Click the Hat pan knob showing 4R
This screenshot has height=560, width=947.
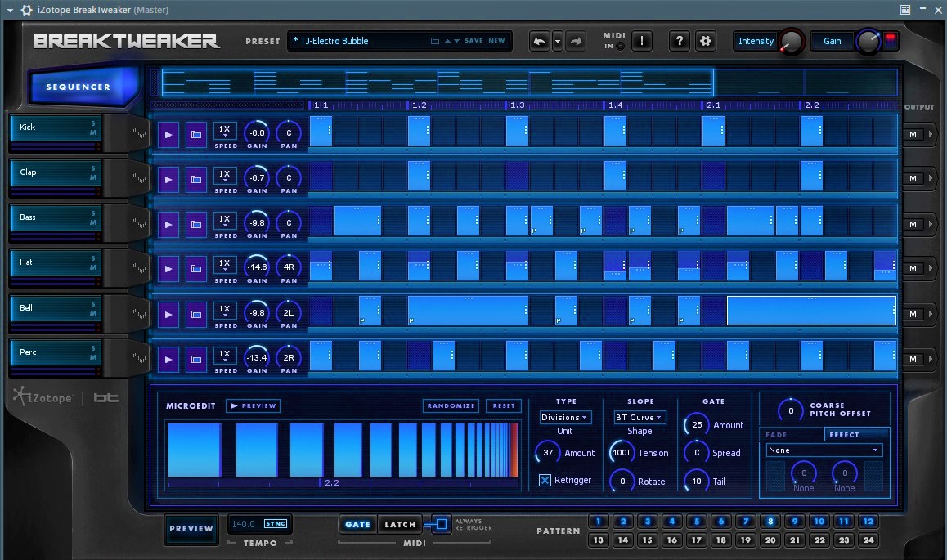(289, 267)
